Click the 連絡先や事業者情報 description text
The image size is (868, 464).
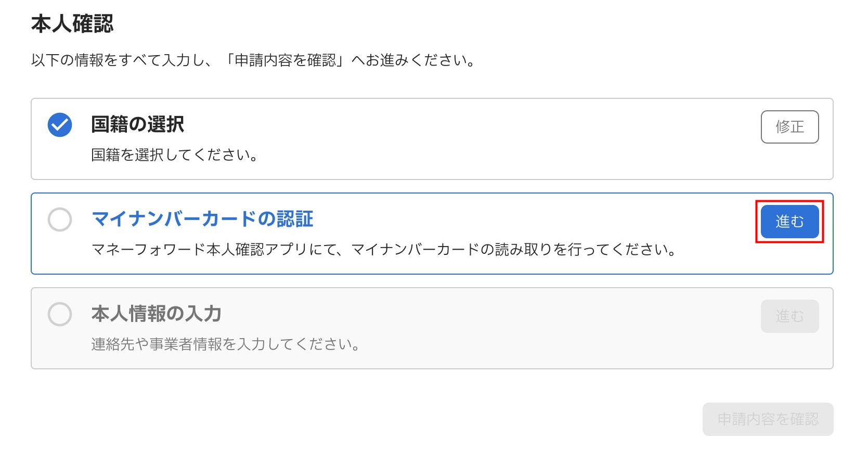(225, 344)
